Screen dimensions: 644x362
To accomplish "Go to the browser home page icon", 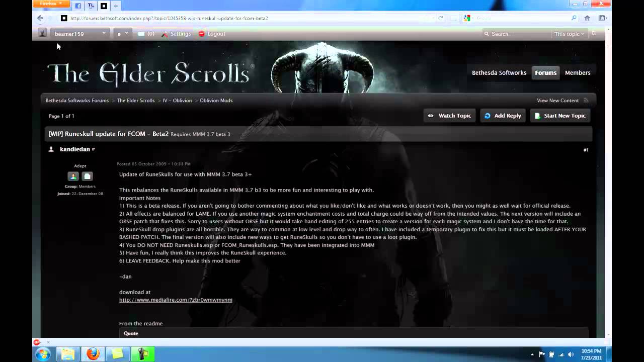I will [587, 18].
